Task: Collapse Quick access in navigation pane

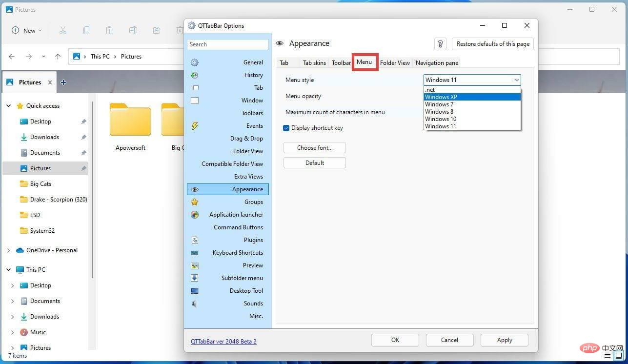Action: pyautogui.click(x=9, y=106)
